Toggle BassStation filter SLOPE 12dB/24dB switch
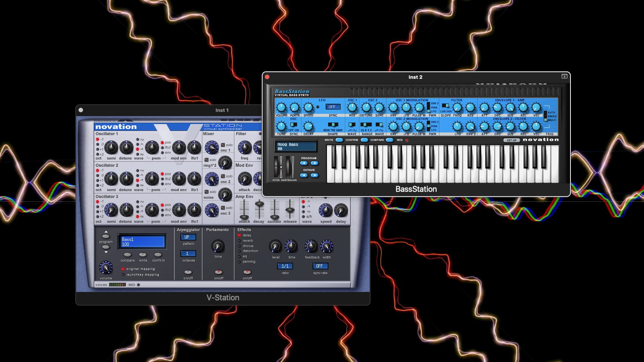 point(445,106)
